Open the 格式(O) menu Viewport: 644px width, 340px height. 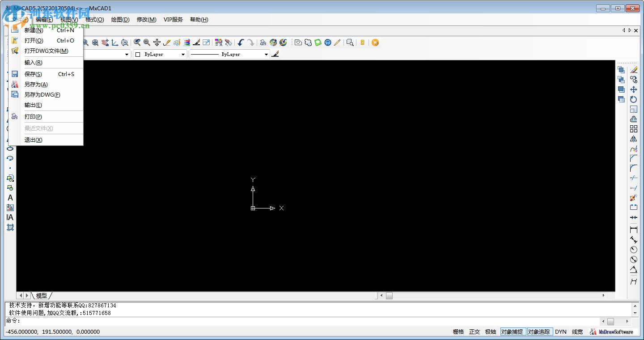point(94,20)
